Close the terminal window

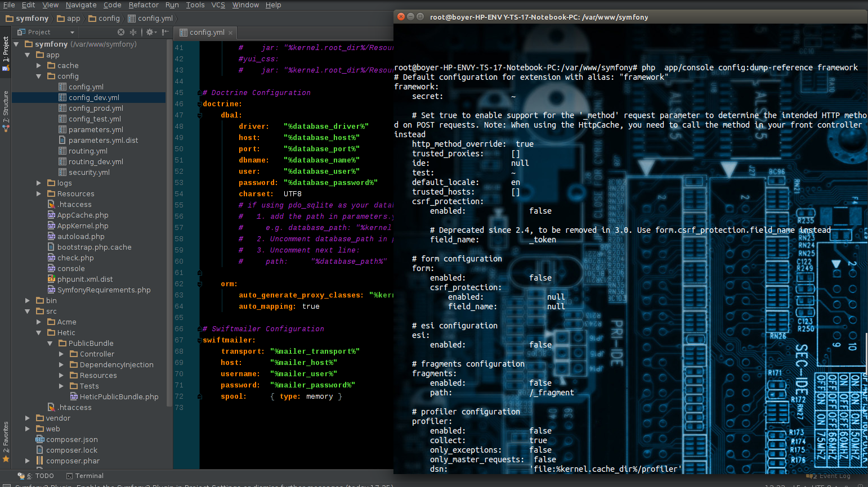point(401,17)
